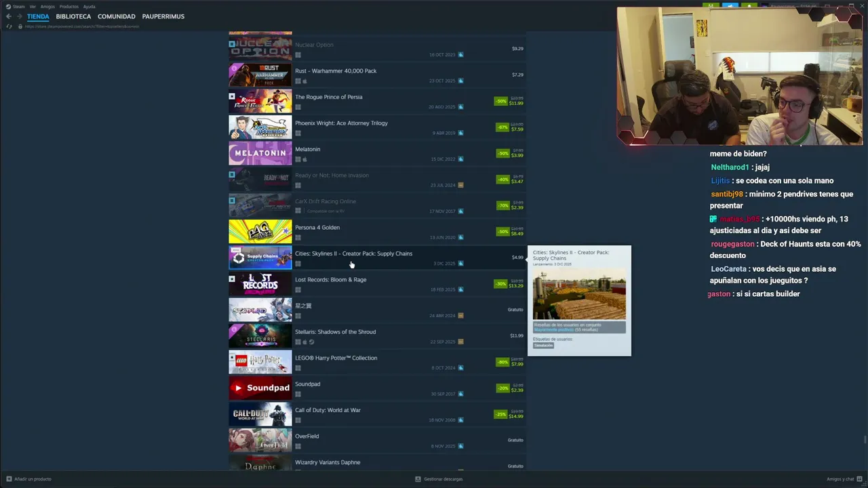This screenshot has width=868, height=488.
Task: Click the -50% discount badge on Melatonin
Action: click(502, 153)
